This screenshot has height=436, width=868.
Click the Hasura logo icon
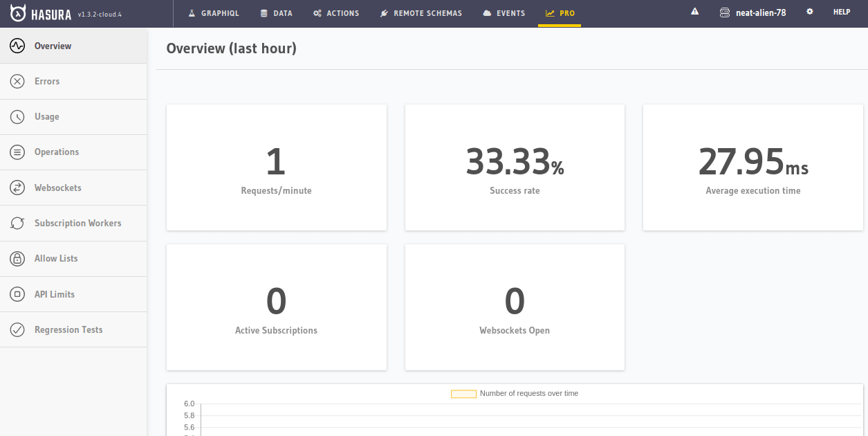coord(19,13)
